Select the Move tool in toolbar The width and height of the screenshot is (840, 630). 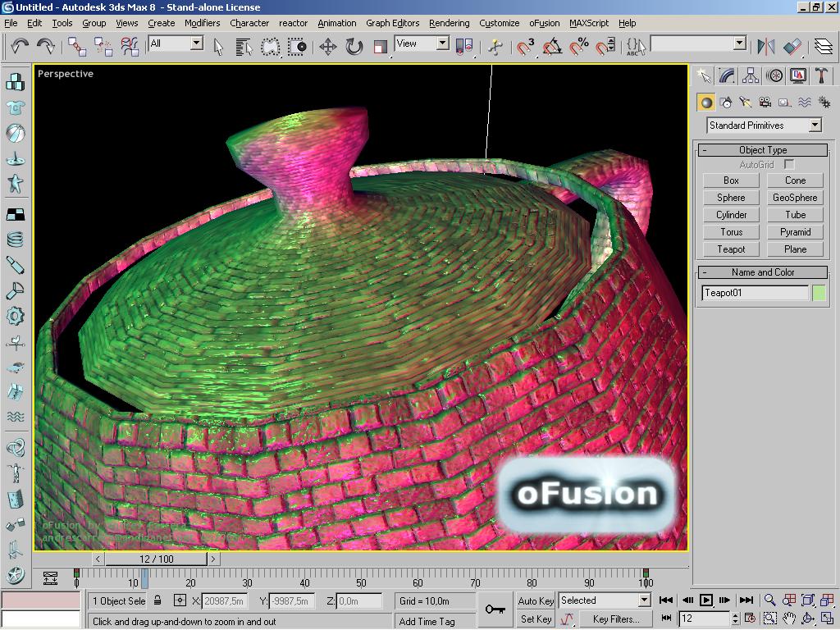coord(328,47)
